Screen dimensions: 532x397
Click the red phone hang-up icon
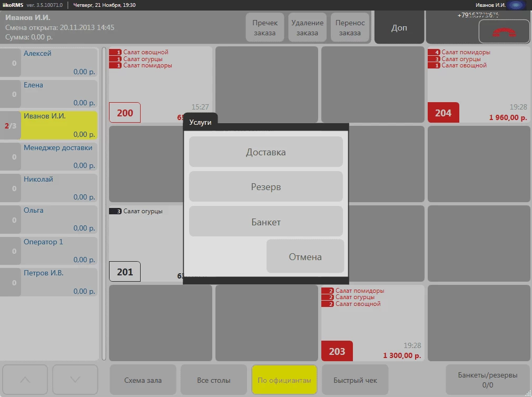[x=504, y=32]
